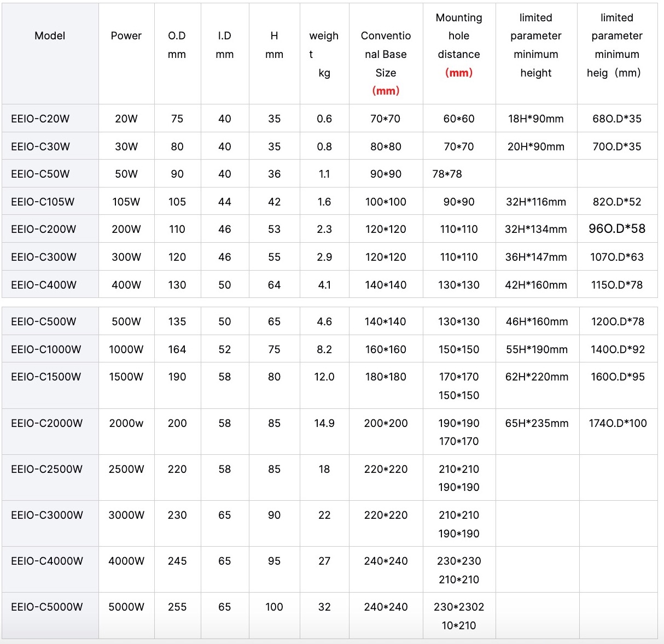Select the Mounting hole distance header

[458, 45]
